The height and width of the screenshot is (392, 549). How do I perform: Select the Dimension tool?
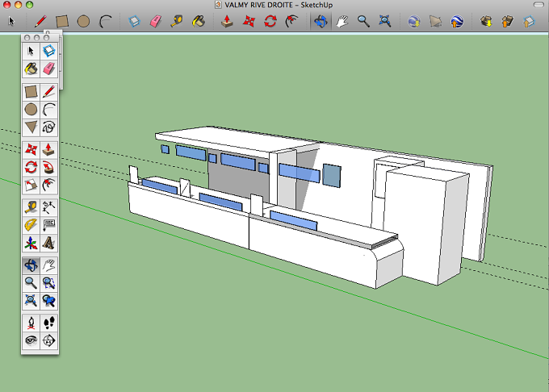48,207
